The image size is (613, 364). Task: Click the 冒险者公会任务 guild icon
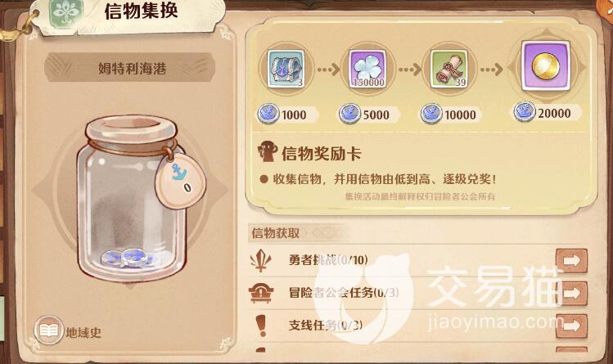tap(261, 293)
